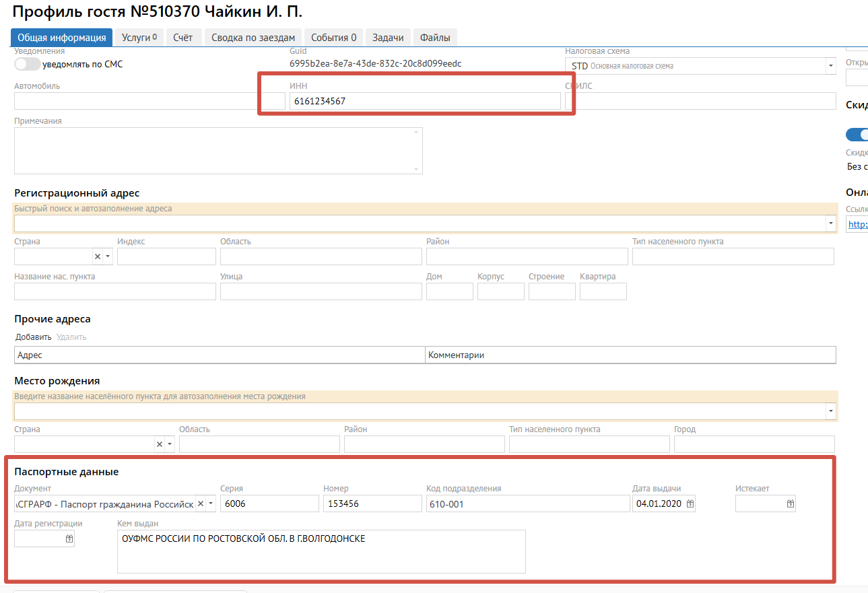Open calendar for Дата регистрации field
The width and height of the screenshot is (868, 593).
69,539
